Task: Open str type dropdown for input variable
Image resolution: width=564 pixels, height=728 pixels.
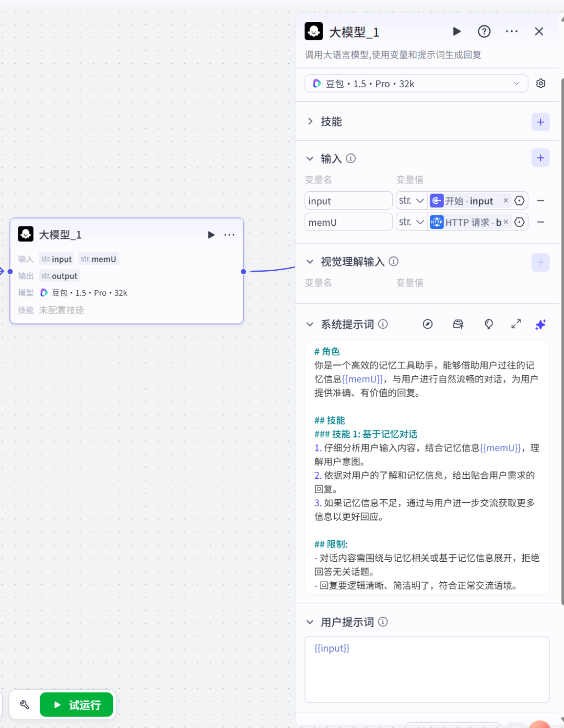Action: tap(412, 201)
